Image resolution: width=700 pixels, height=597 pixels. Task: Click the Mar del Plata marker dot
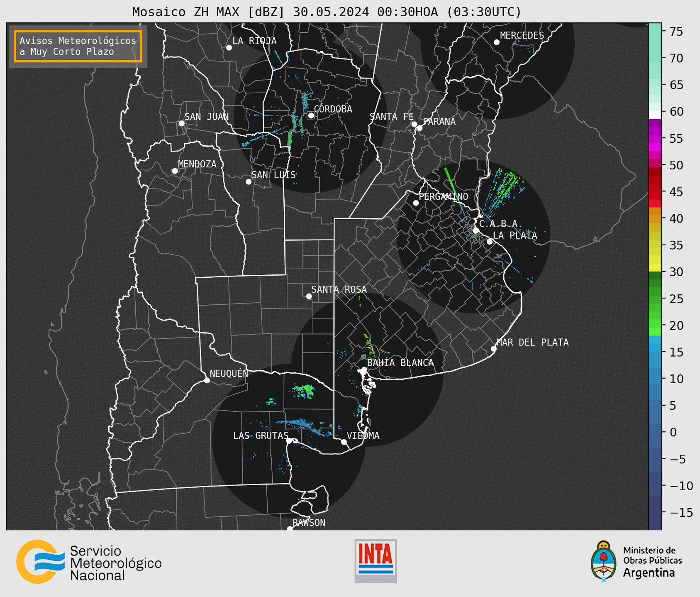(x=493, y=349)
